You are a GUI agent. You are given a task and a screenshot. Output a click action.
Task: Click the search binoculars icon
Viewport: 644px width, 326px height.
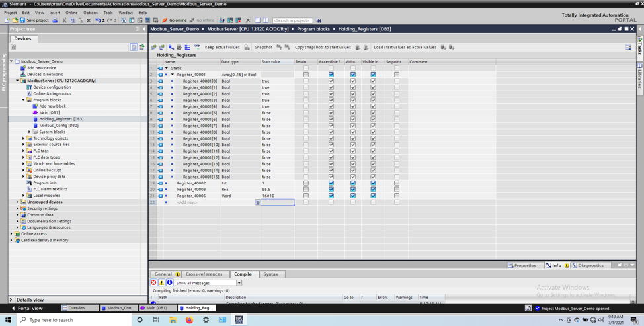tap(319, 20)
